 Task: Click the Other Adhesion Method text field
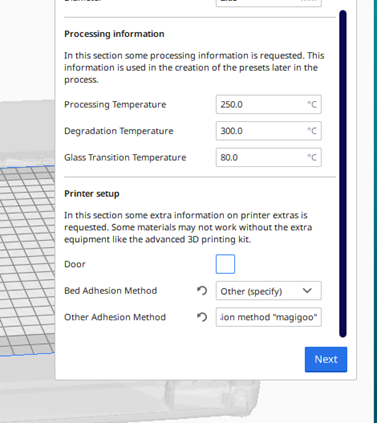tap(269, 317)
